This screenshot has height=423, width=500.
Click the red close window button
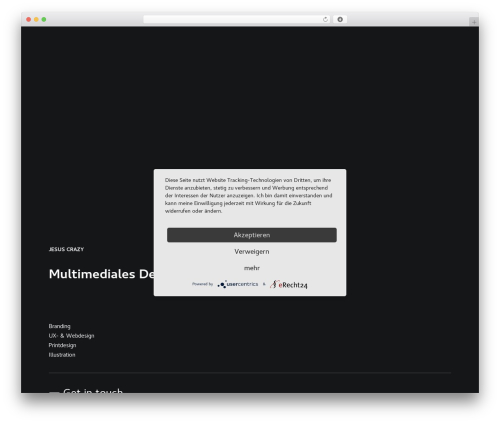[x=29, y=19]
